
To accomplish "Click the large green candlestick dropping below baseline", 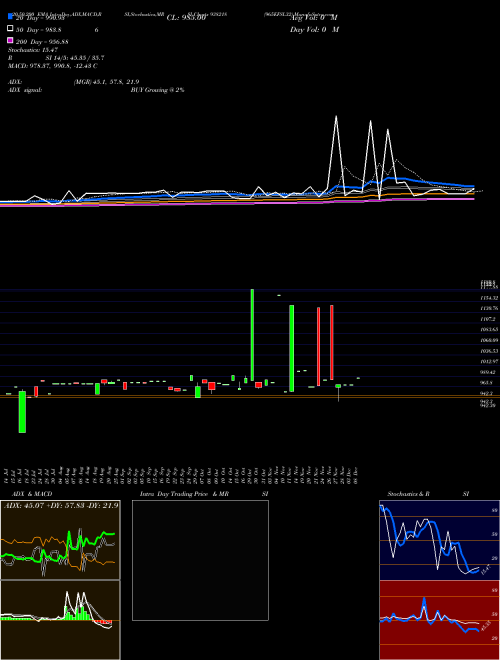I will coord(22,412).
